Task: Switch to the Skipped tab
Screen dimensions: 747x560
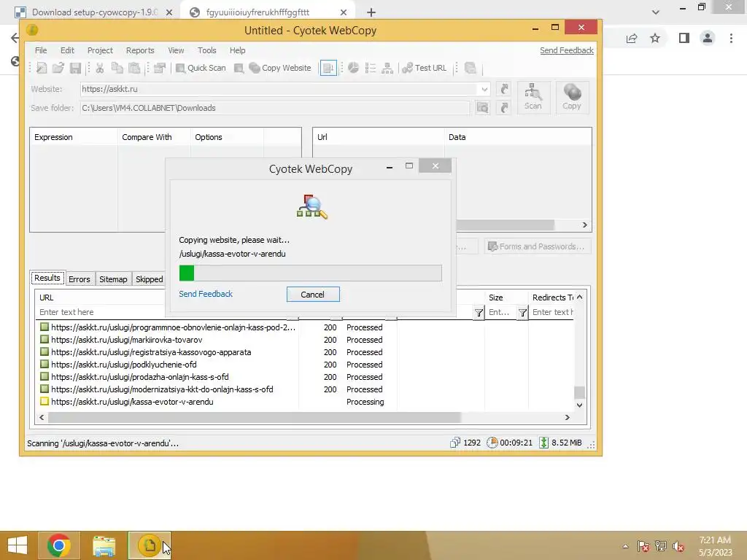Action: (149, 279)
